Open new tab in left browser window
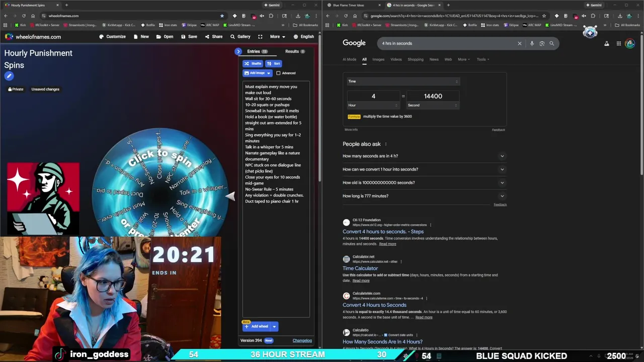The height and width of the screenshot is (362, 644). (66, 5)
